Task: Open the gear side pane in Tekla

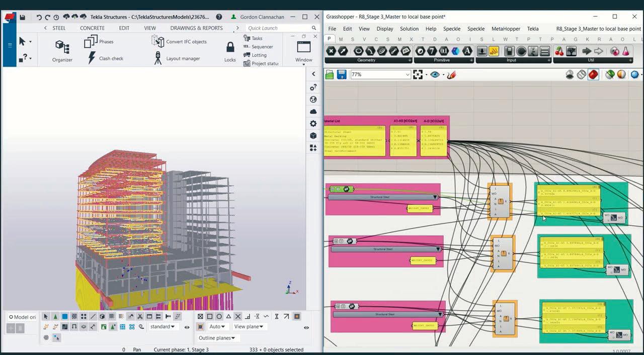Action: (313, 123)
